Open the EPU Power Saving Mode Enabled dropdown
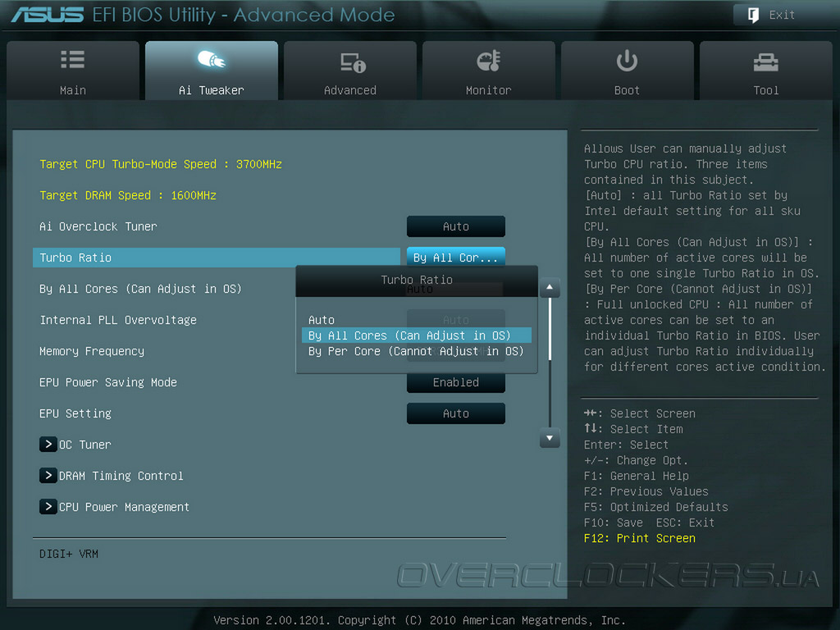 pos(456,382)
